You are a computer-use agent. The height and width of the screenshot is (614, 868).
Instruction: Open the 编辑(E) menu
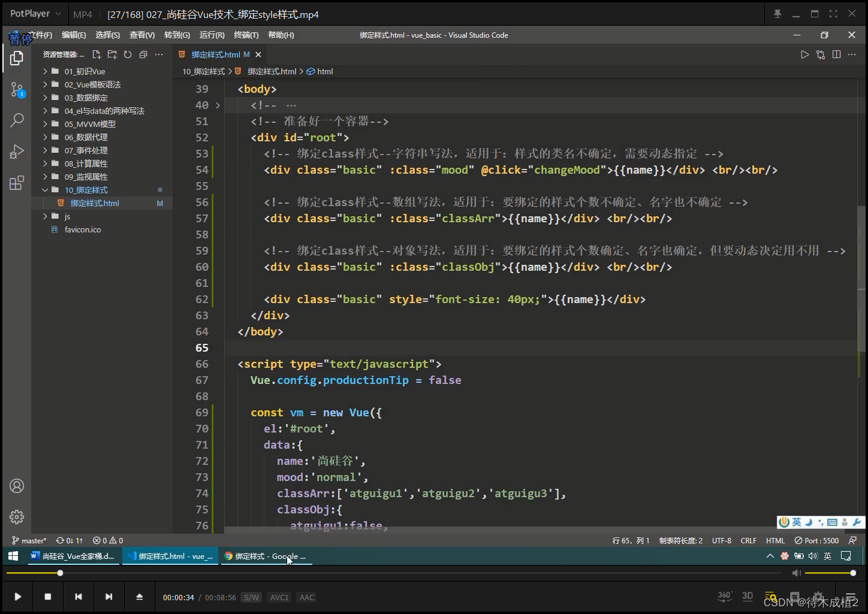74,35
